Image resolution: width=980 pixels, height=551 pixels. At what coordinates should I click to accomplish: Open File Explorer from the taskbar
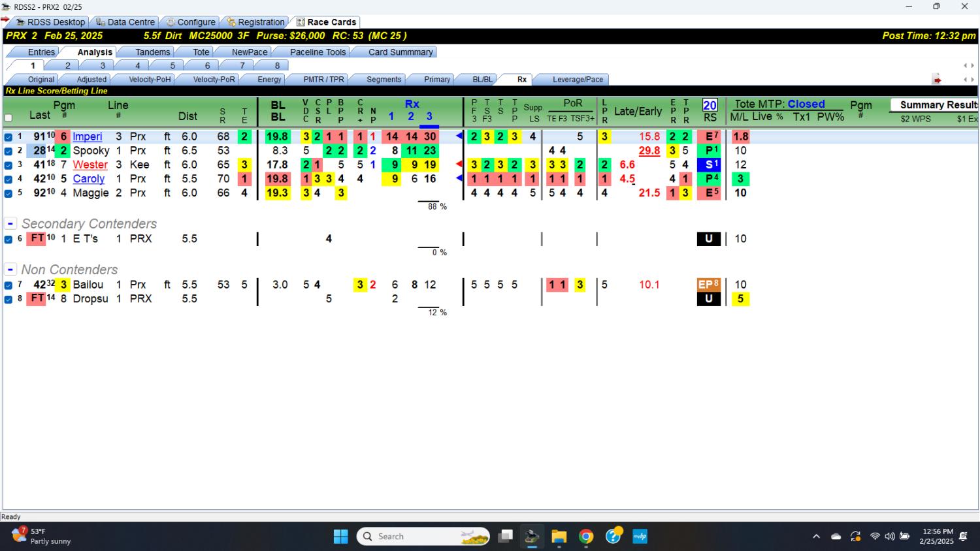tap(559, 537)
